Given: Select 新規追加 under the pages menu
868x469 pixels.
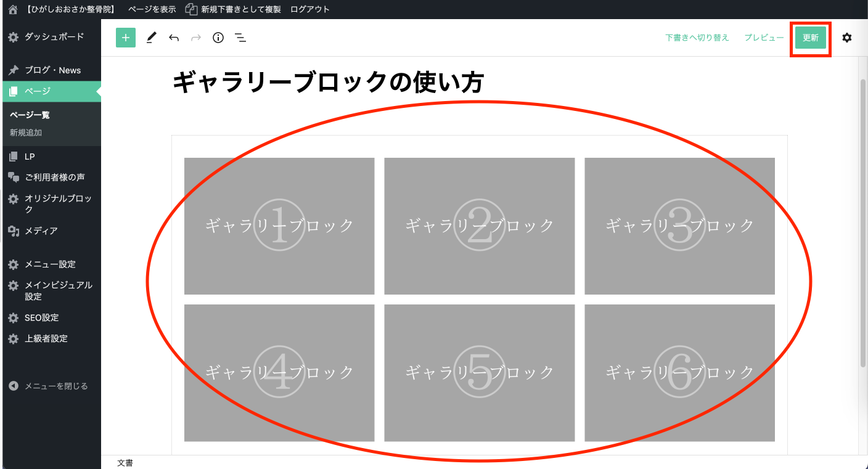Looking at the screenshot, I should click(x=26, y=133).
